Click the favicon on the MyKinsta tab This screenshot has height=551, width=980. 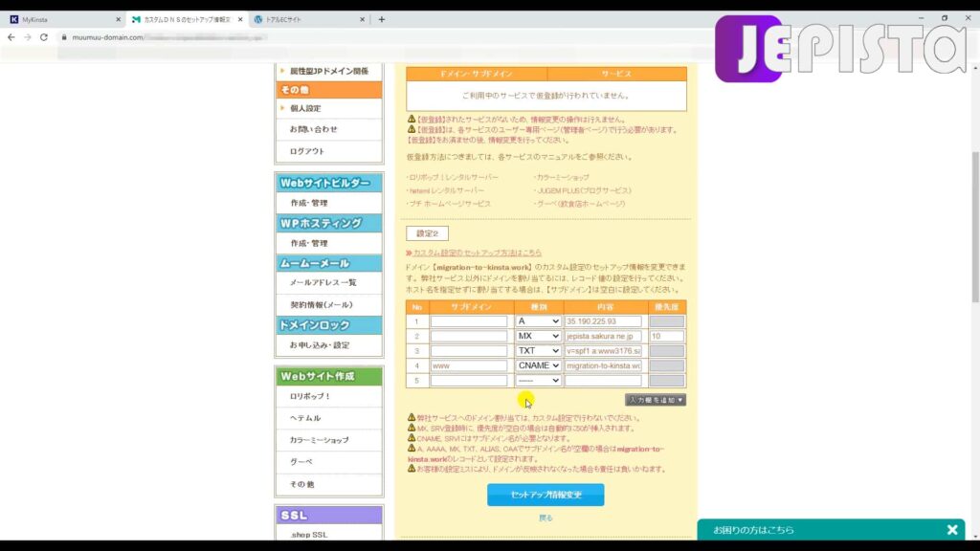pyautogui.click(x=12, y=17)
